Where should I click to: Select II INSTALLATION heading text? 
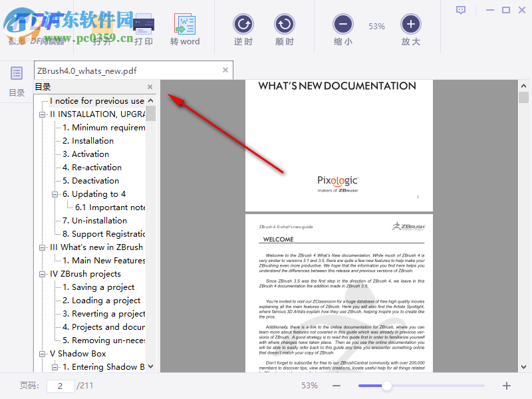[x=97, y=114]
